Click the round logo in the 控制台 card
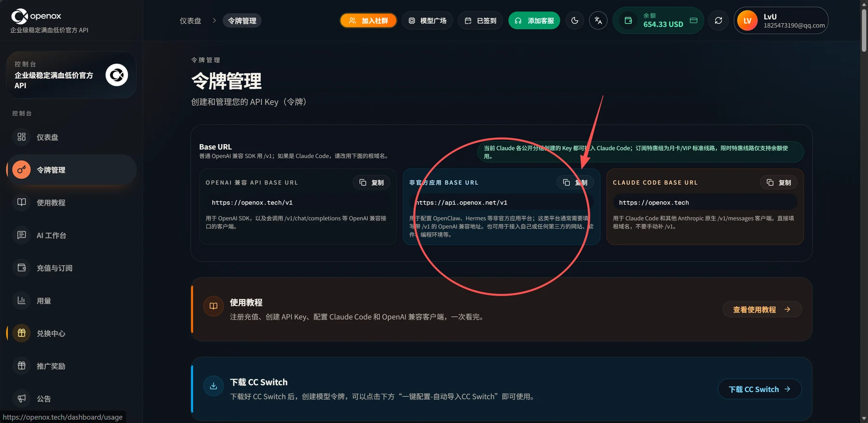This screenshot has width=868, height=423. (x=117, y=75)
